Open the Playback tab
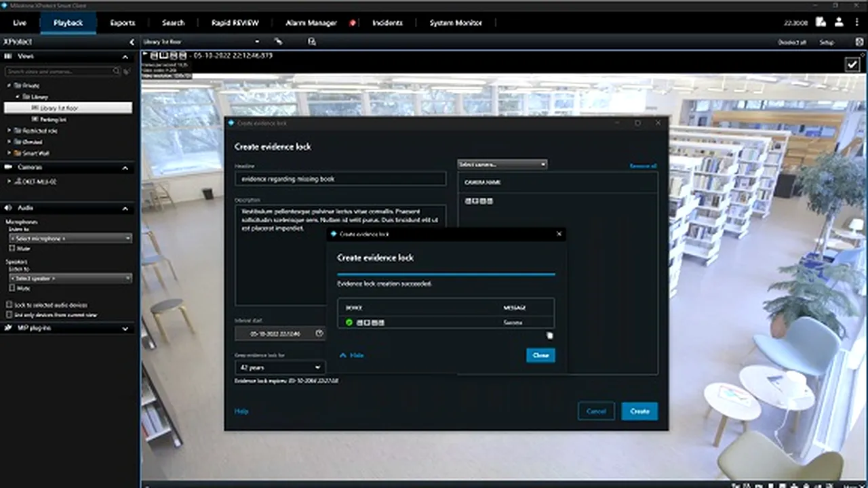Viewport: 868px width, 488px height. [68, 23]
